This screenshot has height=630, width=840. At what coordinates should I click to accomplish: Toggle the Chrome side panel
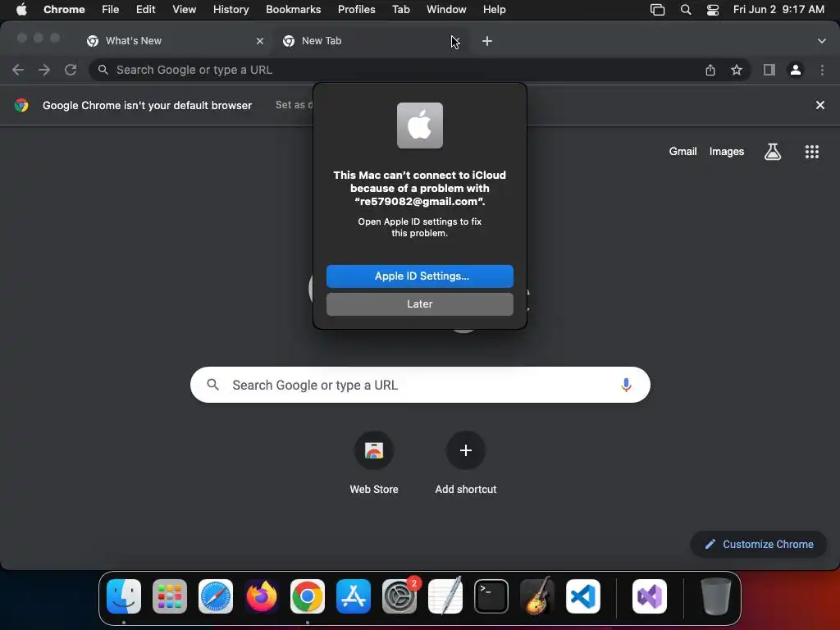click(x=769, y=70)
